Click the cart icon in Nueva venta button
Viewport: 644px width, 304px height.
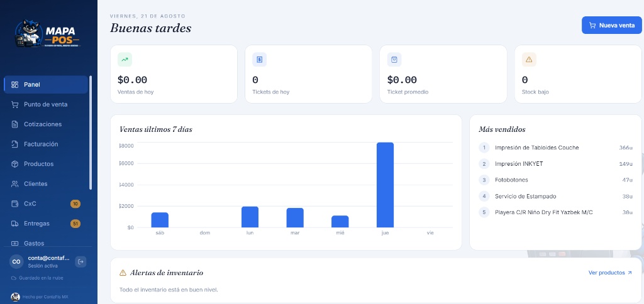coord(592,25)
